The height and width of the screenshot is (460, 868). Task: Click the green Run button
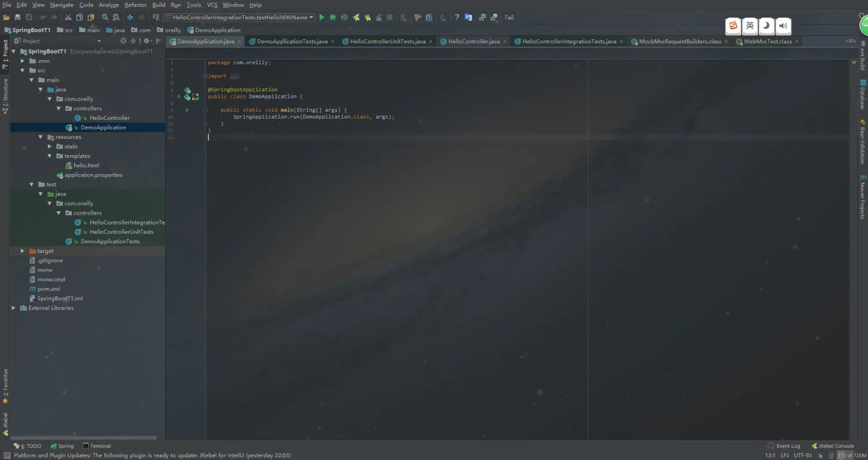click(322, 17)
